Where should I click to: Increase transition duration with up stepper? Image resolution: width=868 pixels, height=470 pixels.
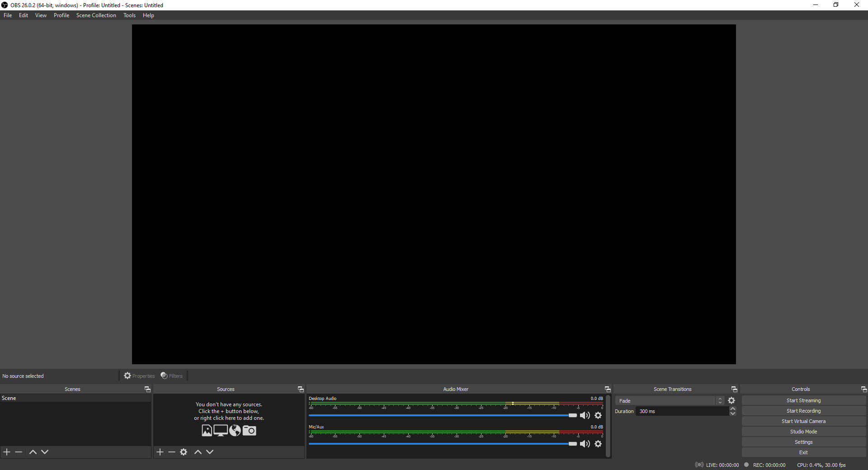[x=732, y=409]
